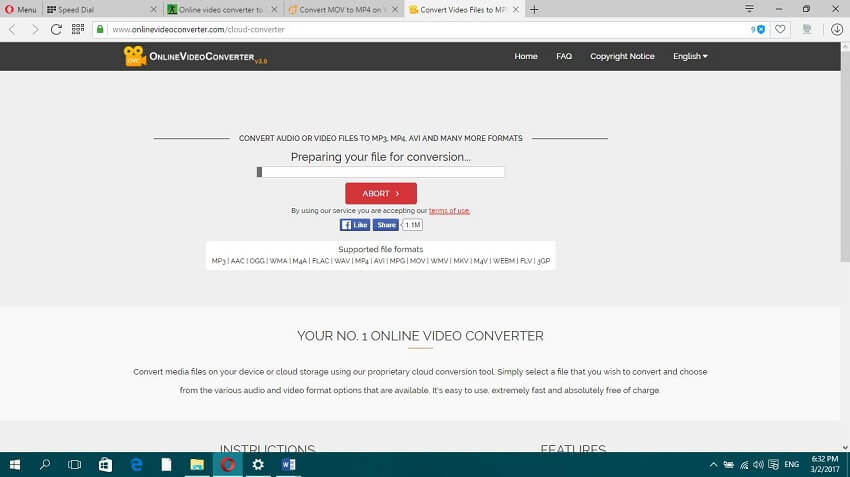Open the downloads arrow icon
The image size is (850, 477).
(x=837, y=29)
